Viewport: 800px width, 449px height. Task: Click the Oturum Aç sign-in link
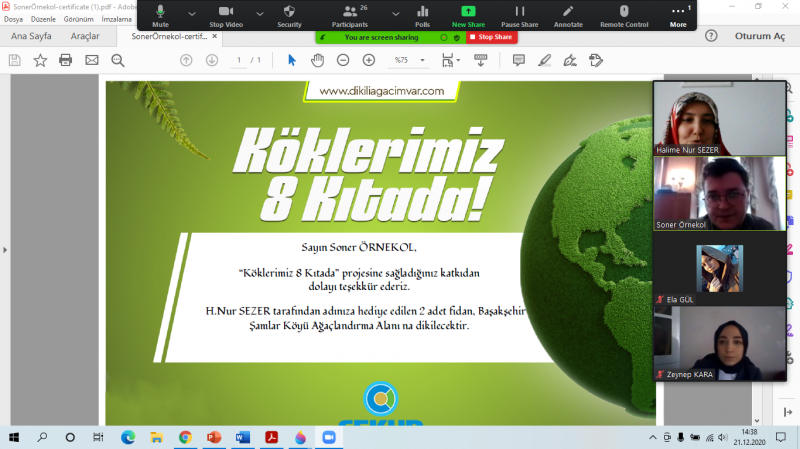point(758,36)
